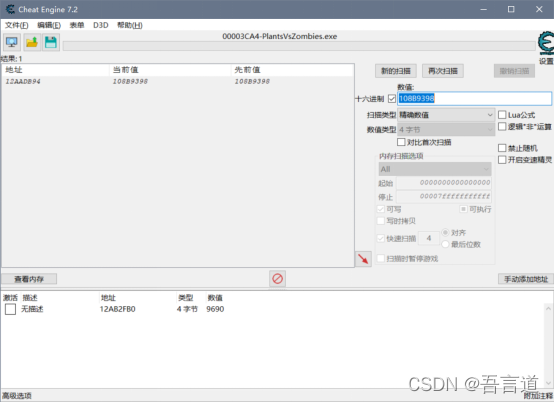The image size is (554, 403).
Task: Open the 表单 menu
Action: 77,25
